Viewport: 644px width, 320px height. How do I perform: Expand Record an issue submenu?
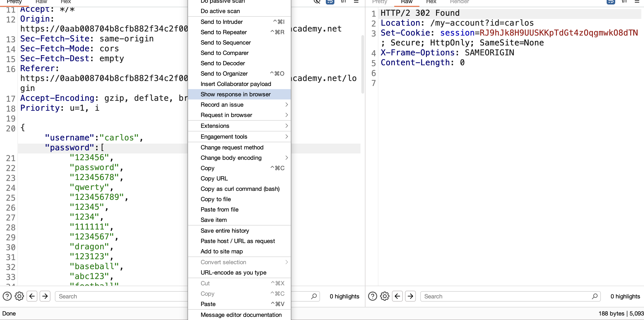[239, 105]
